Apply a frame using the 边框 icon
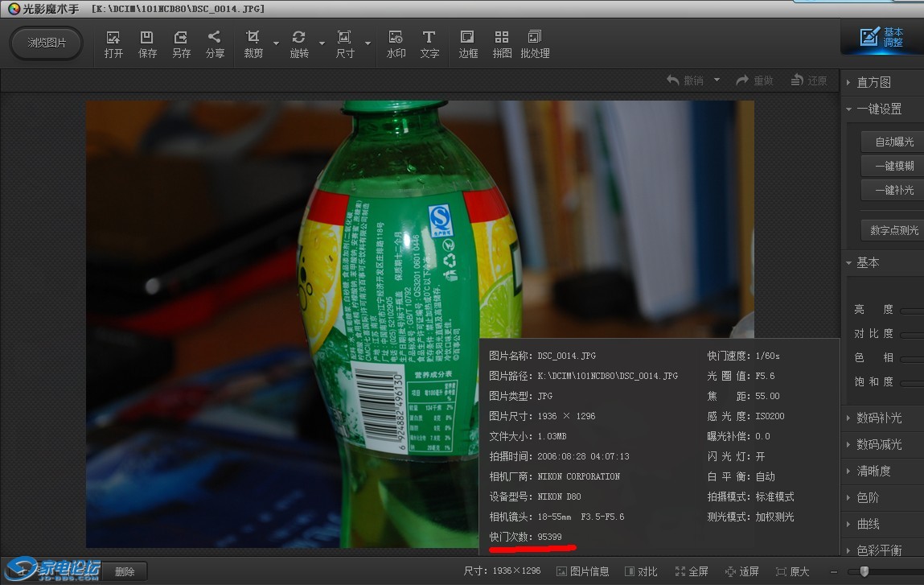 click(x=467, y=43)
